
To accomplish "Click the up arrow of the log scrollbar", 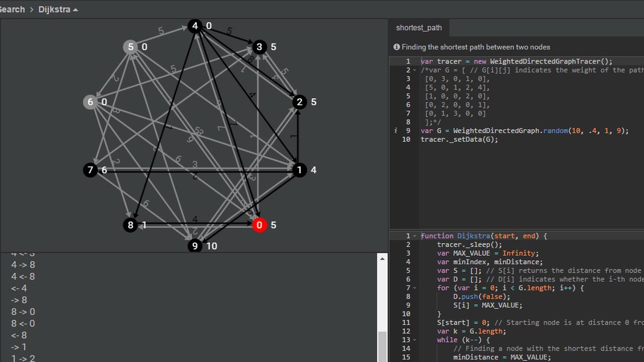I will pyautogui.click(x=382, y=258).
